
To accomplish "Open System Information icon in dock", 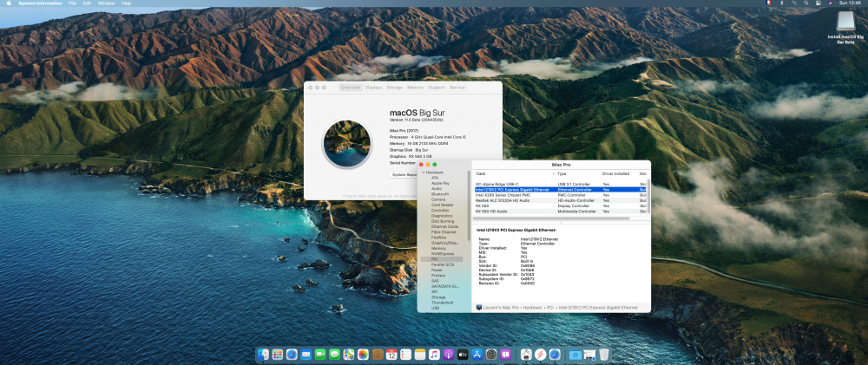I will [x=526, y=355].
